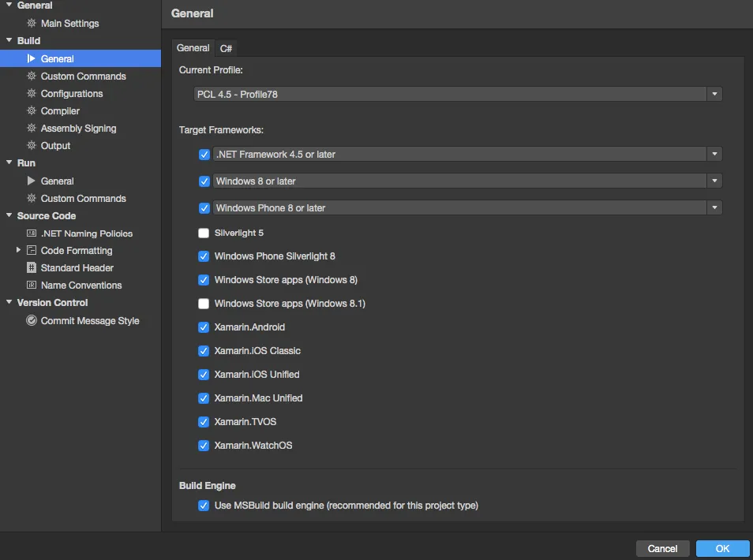
Task: Switch to the C# tab
Action: click(x=226, y=48)
